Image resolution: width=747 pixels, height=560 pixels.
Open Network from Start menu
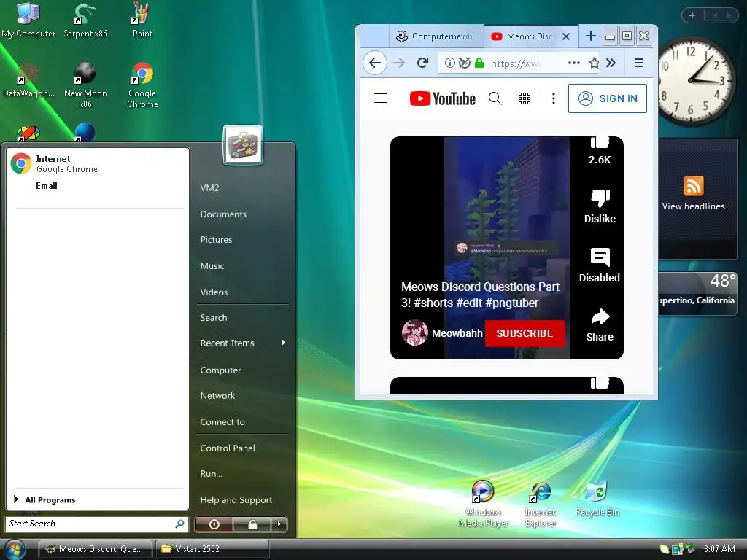coord(217,396)
